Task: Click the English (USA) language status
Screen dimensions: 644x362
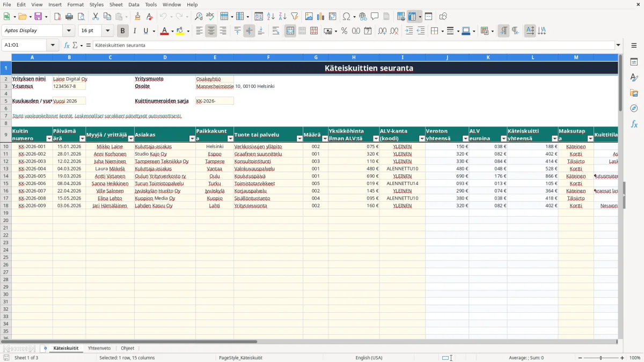Action: click(369, 358)
